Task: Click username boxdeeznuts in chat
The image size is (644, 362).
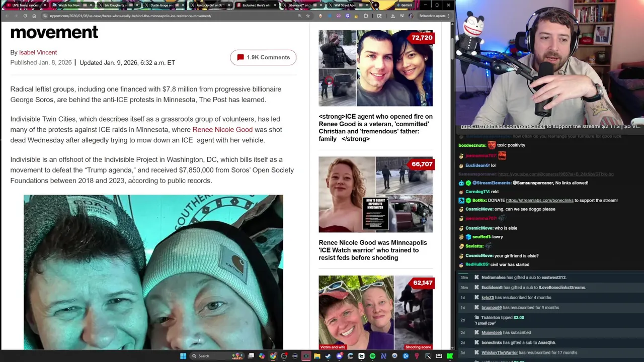Action: 472,145
